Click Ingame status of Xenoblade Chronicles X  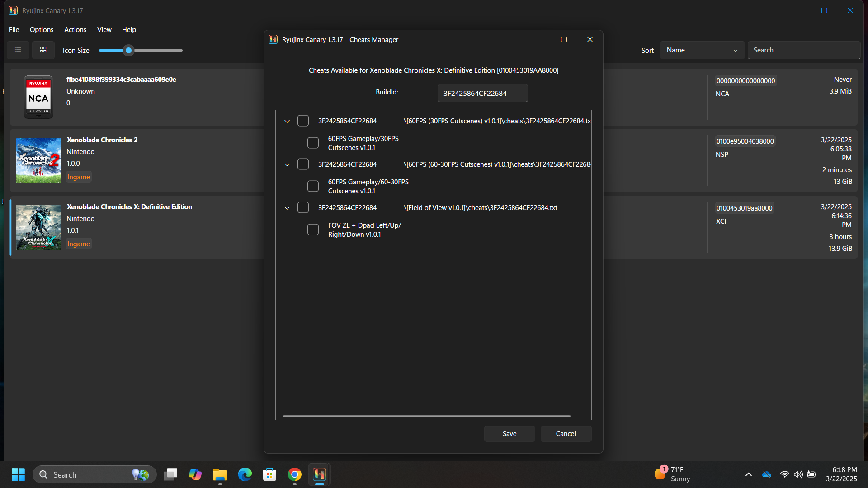(79, 244)
